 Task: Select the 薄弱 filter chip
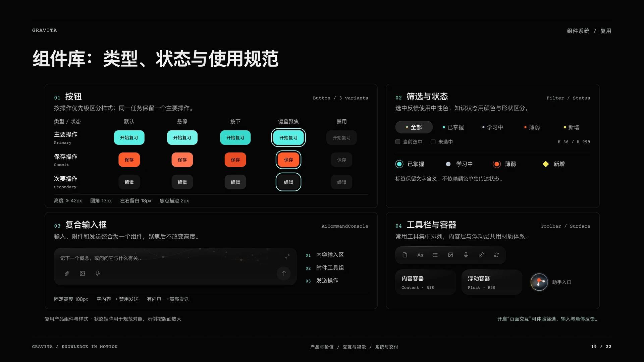[532, 127]
